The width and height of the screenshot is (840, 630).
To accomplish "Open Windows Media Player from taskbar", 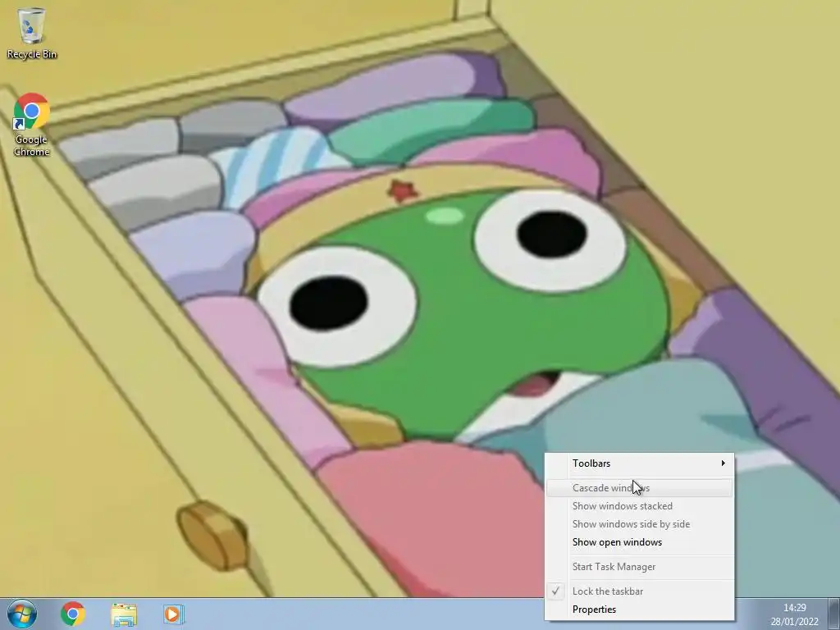I will [174, 614].
